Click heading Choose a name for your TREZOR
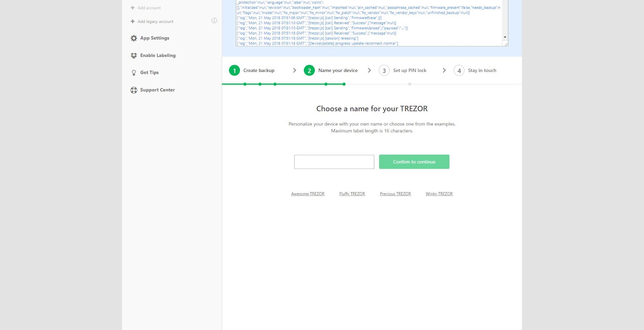644x330 pixels. [x=372, y=109]
